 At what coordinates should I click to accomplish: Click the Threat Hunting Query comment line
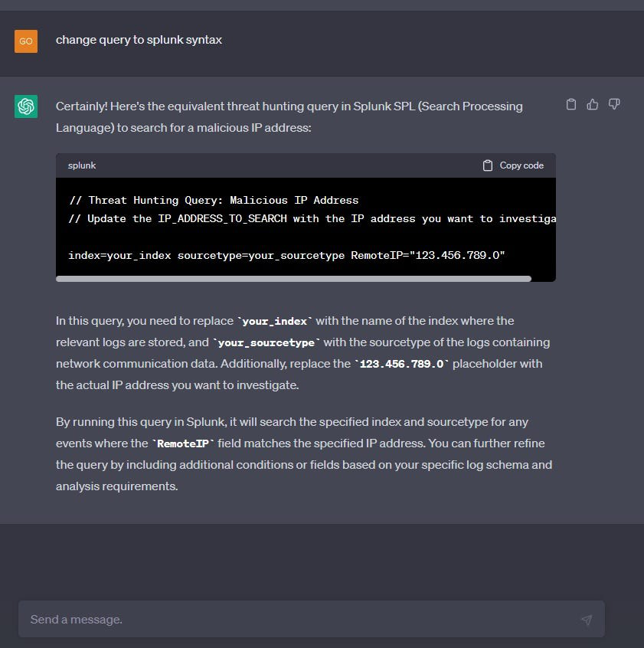point(214,200)
